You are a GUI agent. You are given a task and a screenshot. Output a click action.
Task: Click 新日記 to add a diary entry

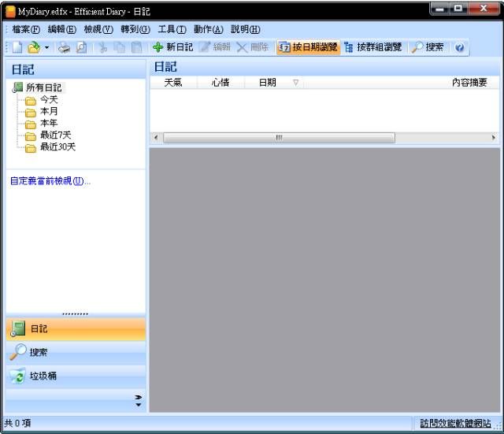pos(172,47)
